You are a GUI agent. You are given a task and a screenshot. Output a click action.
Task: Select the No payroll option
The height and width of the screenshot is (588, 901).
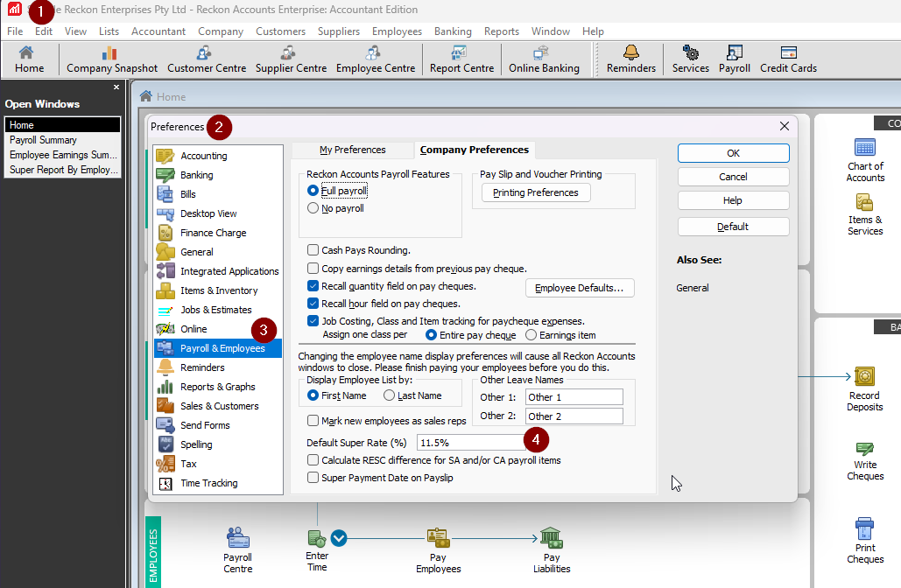pyautogui.click(x=313, y=208)
